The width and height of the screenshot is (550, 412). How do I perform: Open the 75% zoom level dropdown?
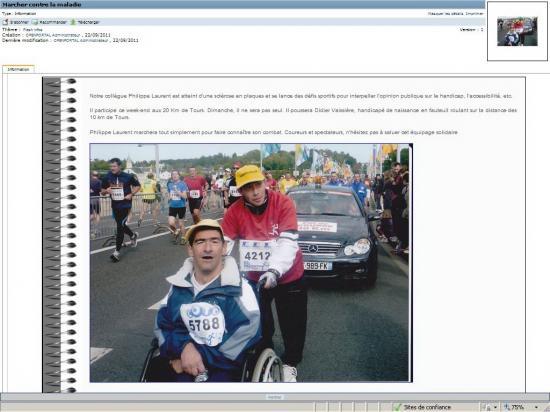point(536,407)
